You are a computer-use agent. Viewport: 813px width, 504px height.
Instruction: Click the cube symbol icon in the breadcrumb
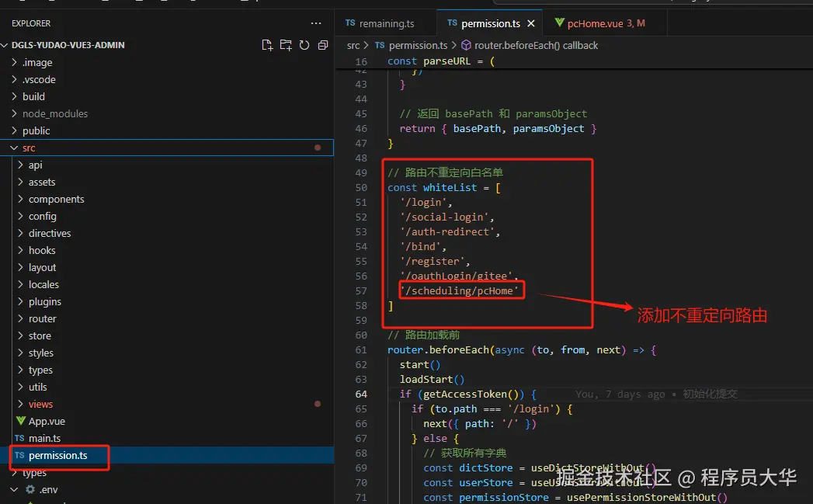tap(466, 46)
